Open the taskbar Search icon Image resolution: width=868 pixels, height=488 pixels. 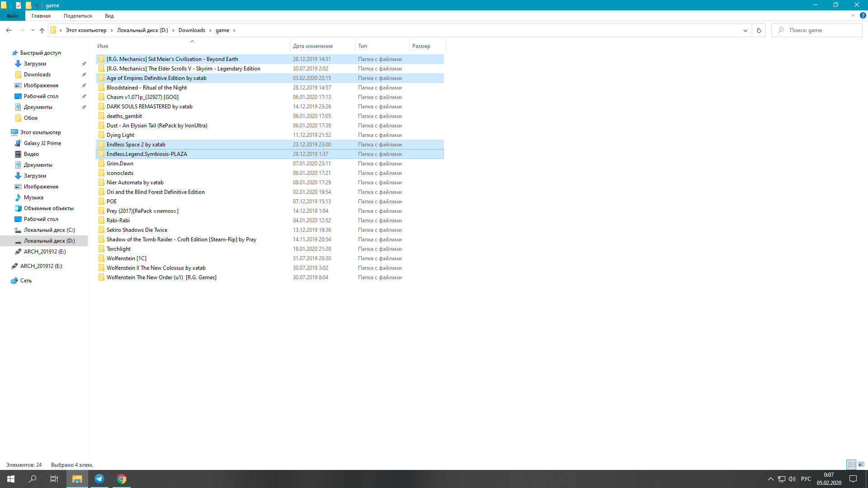click(x=33, y=479)
